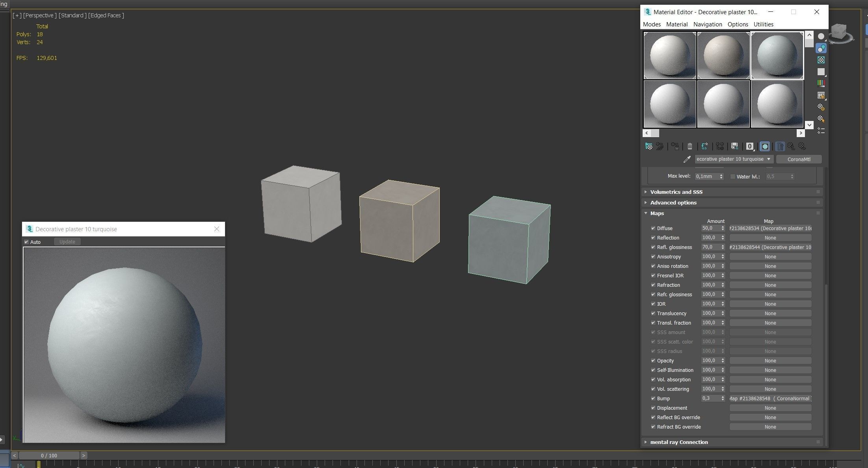Disable the Bump map checkbox

pos(653,399)
